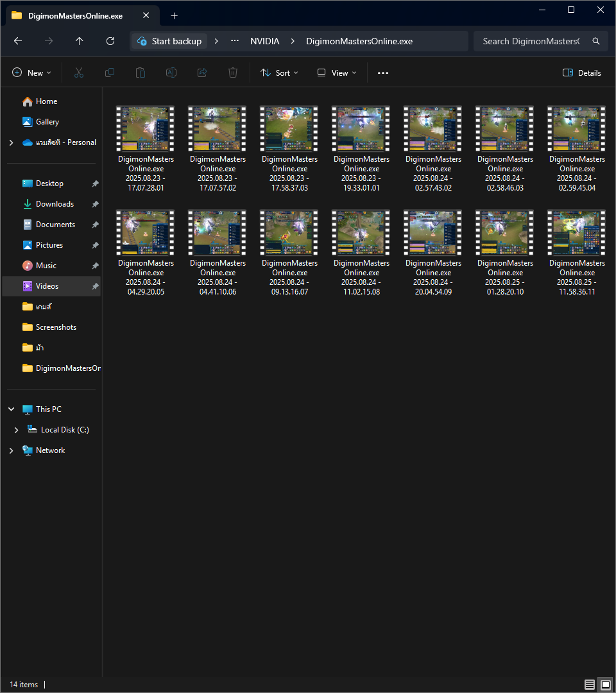Go up one folder level
616x693 pixels.
tap(79, 41)
